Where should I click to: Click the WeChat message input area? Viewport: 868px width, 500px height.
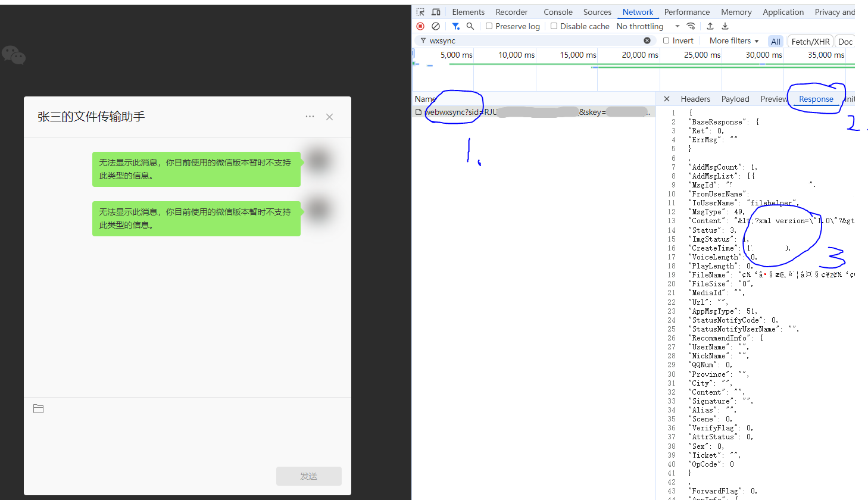[187, 440]
